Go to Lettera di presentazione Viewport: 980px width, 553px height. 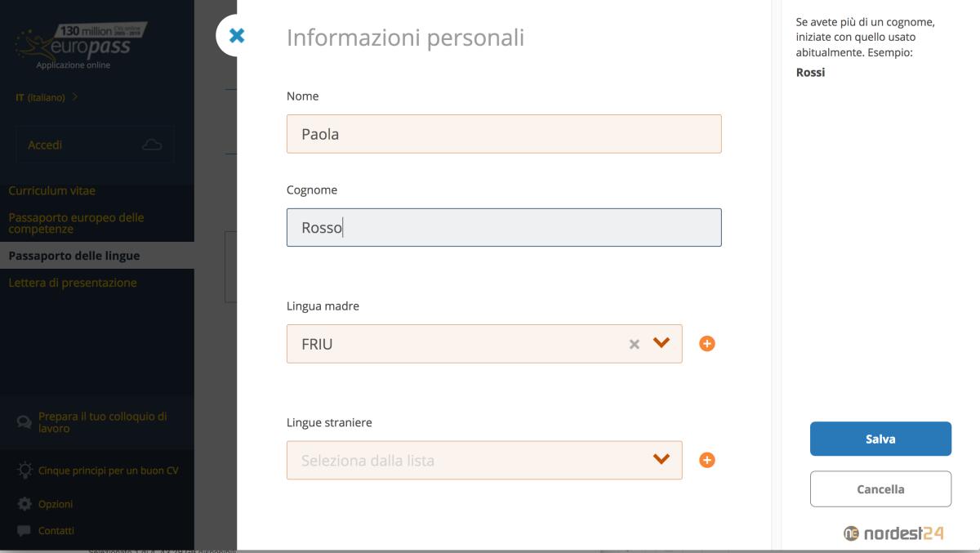[72, 282]
